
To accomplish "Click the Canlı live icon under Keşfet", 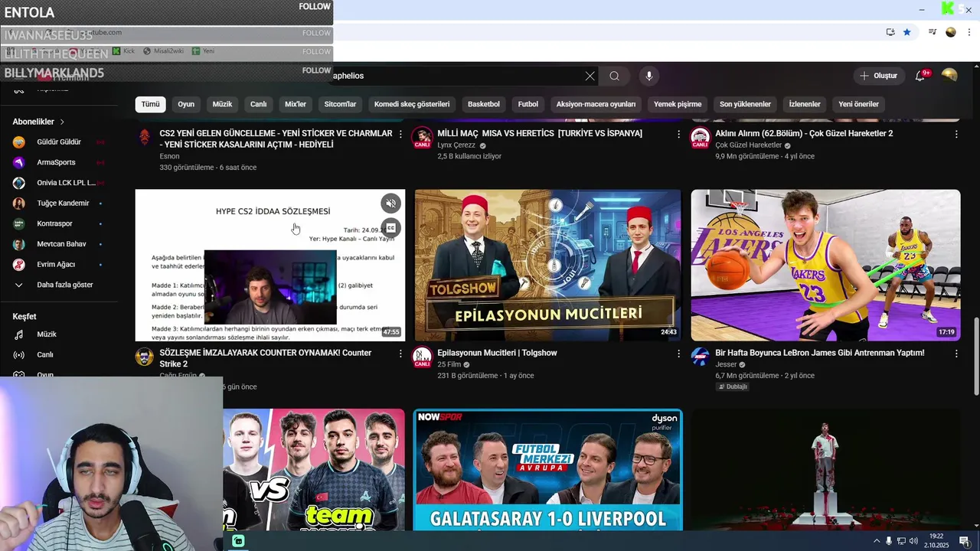I will click(x=19, y=355).
